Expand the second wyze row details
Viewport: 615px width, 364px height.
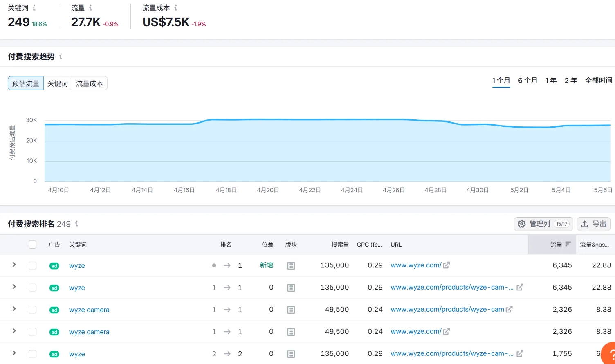pos(14,287)
